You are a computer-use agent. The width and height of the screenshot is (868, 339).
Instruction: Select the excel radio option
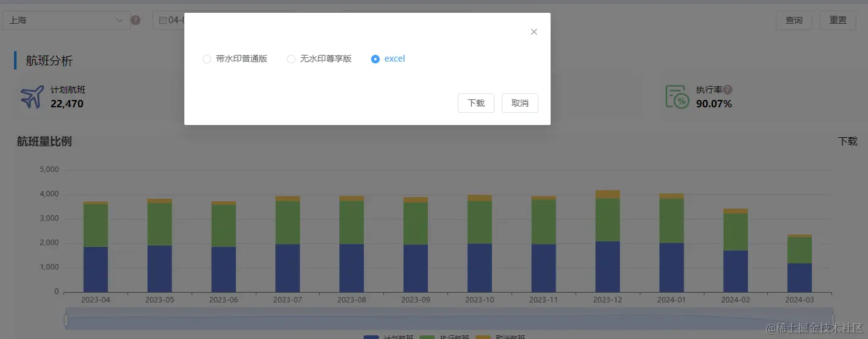[x=388, y=59]
